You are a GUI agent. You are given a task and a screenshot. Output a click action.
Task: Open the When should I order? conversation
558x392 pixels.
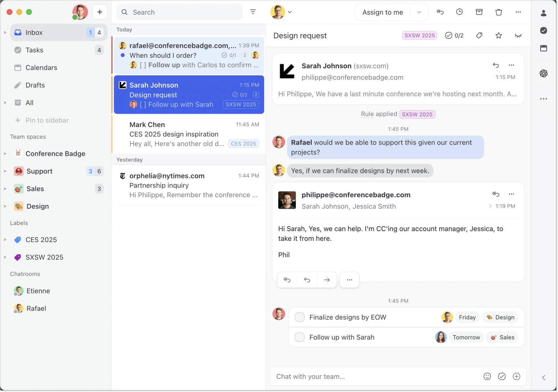[189, 55]
